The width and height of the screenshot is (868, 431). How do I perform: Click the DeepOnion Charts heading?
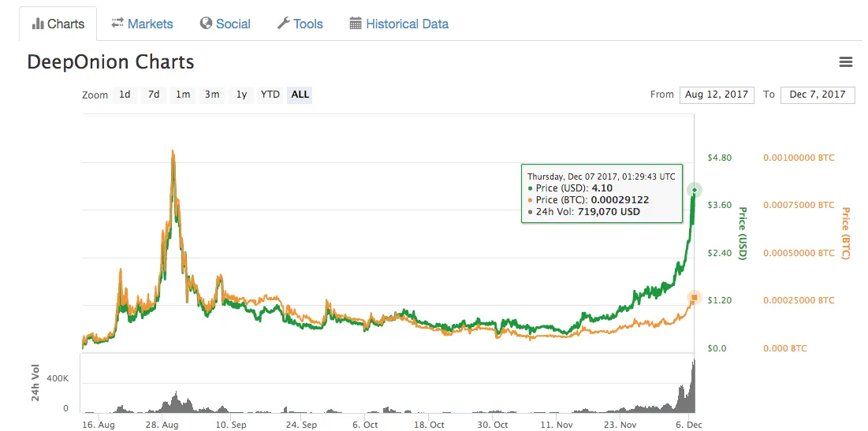(110, 62)
